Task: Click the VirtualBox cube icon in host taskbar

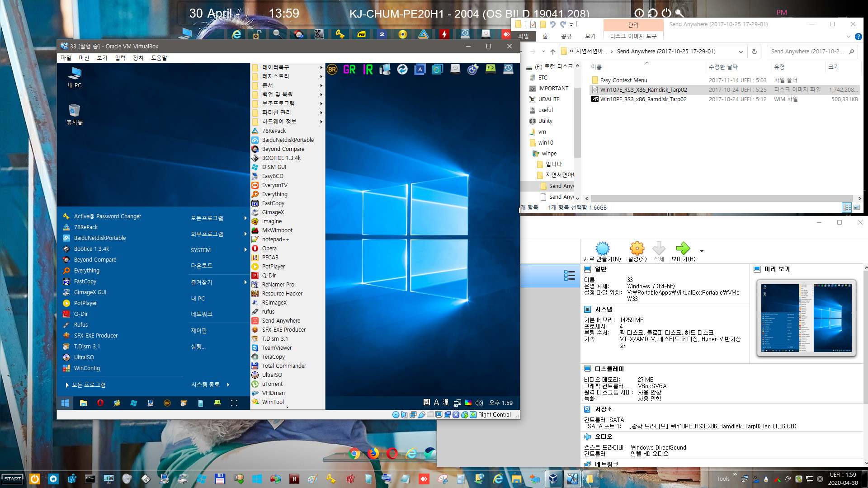Action: (x=553, y=479)
